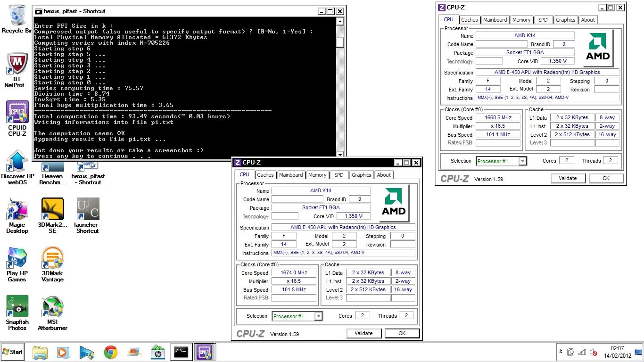Launch 3DMark Vantage shortcut
Image resolution: width=644 pixels, height=362 pixels.
[x=52, y=264]
